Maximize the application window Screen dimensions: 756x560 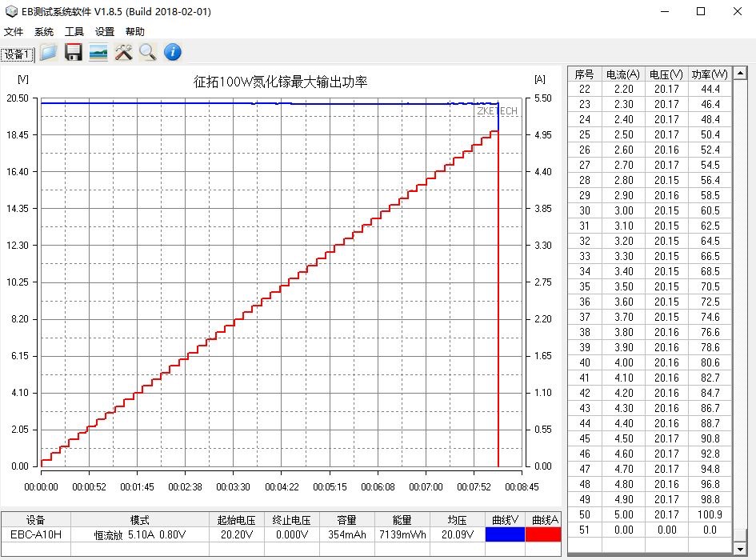point(701,11)
